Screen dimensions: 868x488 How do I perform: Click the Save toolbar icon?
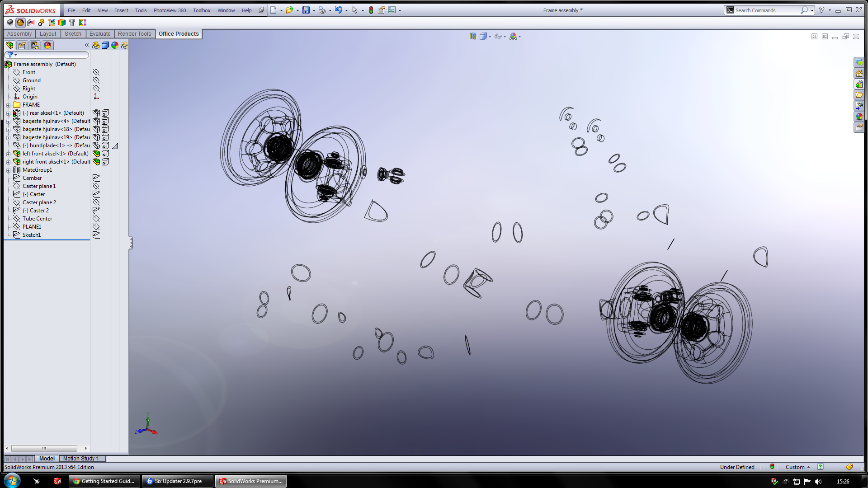(306, 10)
